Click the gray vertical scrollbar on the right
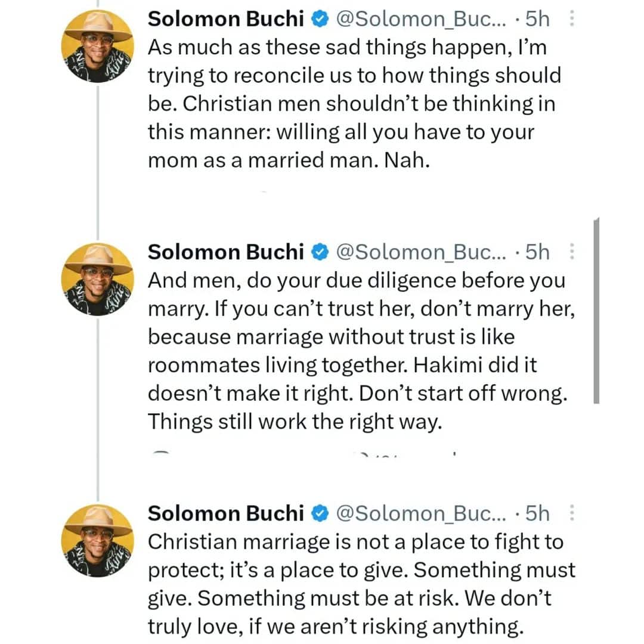Screen dimensions: 644x644 [596, 311]
